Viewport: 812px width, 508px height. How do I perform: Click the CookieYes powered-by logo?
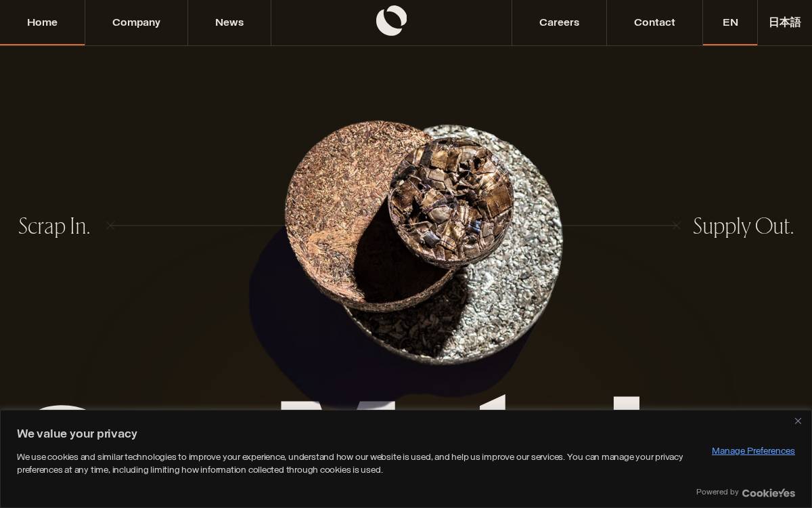point(769,493)
